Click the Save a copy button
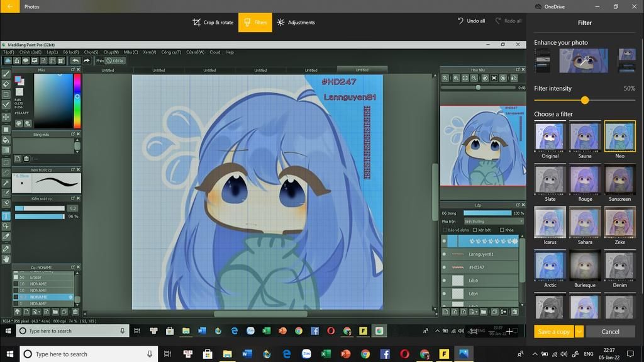 tap(553, 332)
